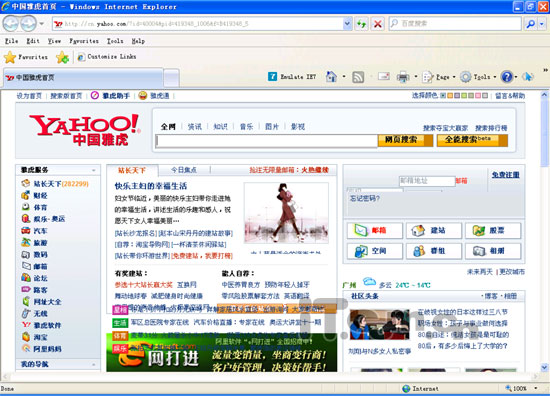This screenshot has width=550, height=396.
Task: Click the 股票 stocks button
Action: [493, 230]
